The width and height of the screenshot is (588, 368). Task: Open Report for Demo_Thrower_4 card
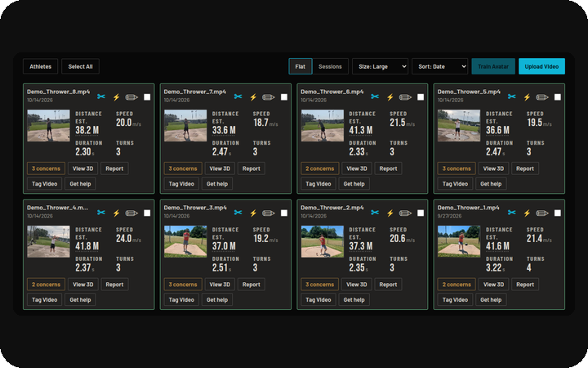pyautogui.click(x=114, y=285)
